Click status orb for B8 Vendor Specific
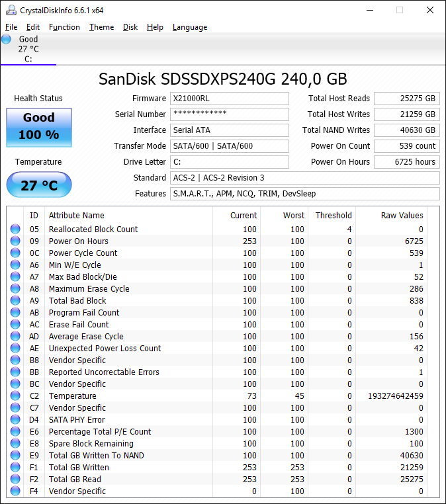 [x=15, y=360]
